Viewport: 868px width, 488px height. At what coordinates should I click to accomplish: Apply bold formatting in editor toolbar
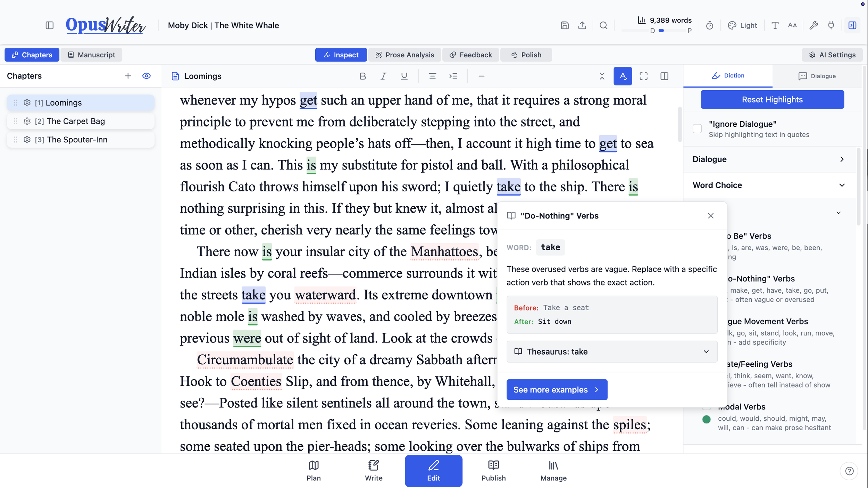tap(362, 76)
